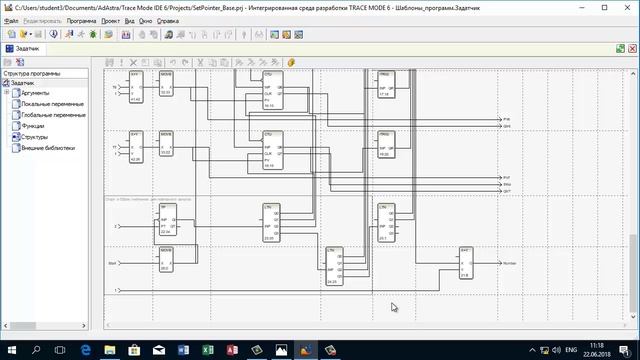Viewport: 640px width, 360px height.
Task: Click the last grey window layout icon
Action: pos(299,35)
